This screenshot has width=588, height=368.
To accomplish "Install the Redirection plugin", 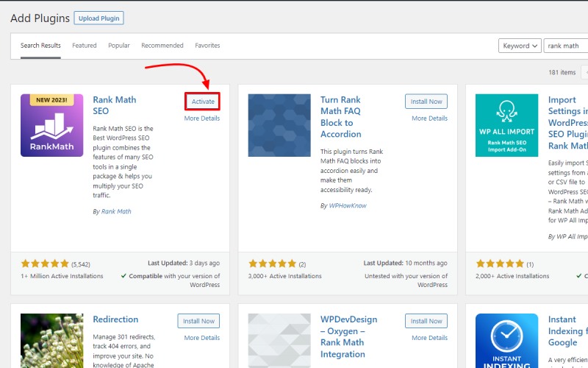I will pos(198,321).
